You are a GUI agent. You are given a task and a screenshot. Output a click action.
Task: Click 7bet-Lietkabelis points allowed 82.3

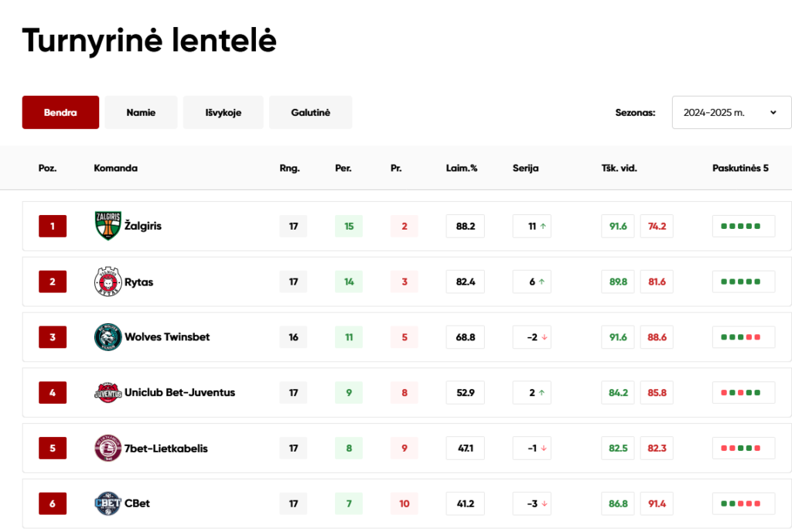point(657,448)
